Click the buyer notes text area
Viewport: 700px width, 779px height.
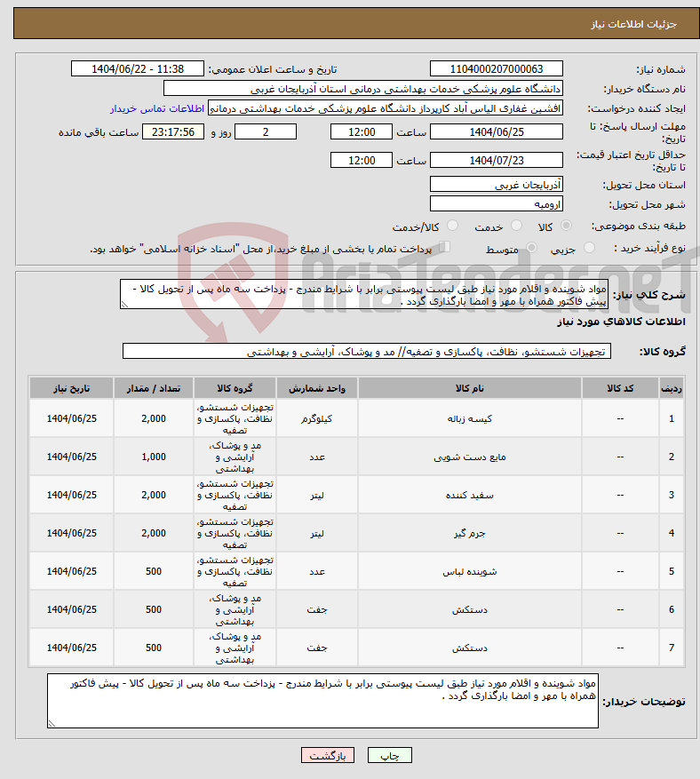323,701
